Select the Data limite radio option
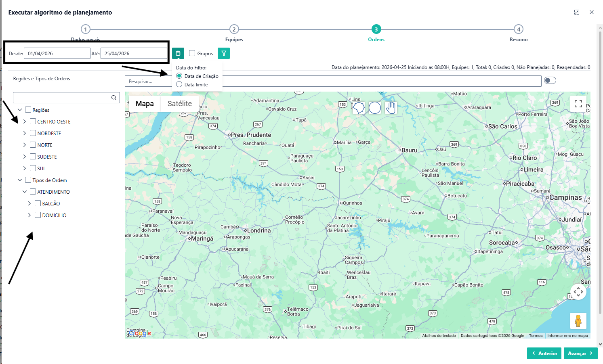 tap(179, 84)
